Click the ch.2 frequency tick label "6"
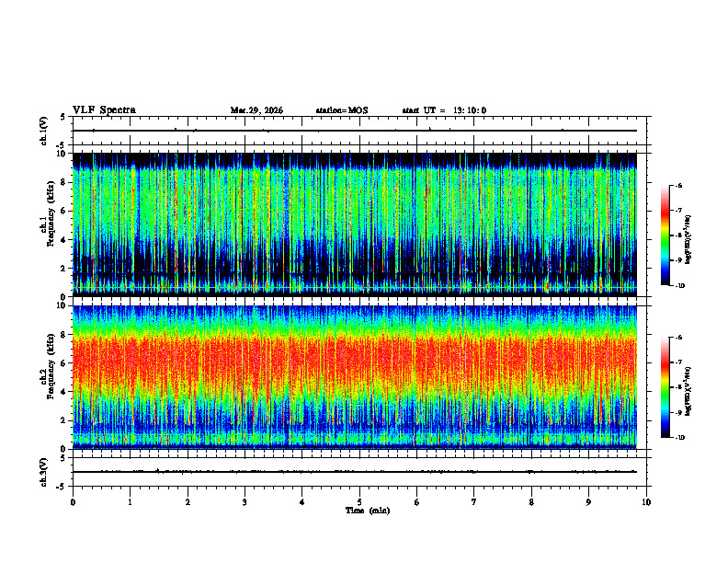 (63, 363)
